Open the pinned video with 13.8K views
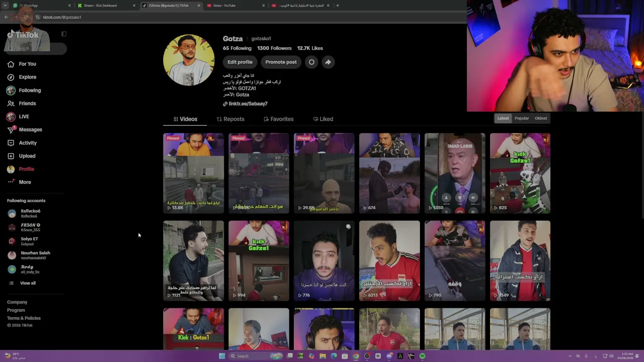Viewport: 644px width, 362px height. tap(193, 173)
